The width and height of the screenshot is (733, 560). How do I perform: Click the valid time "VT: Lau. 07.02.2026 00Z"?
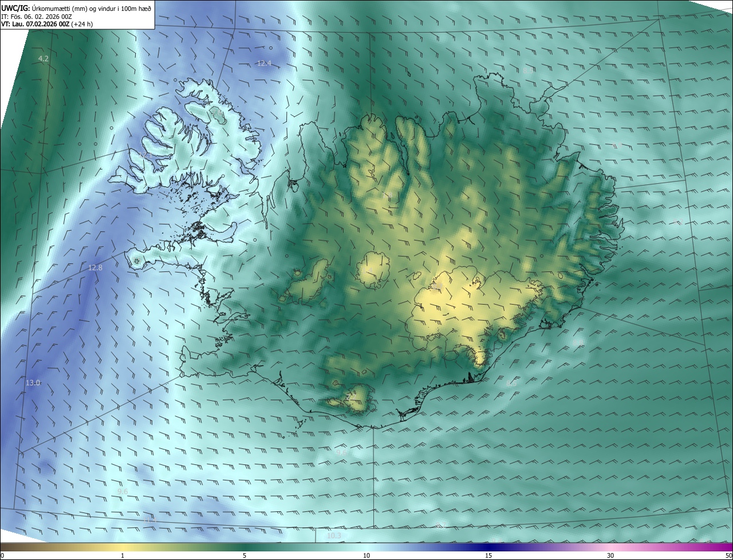tap(35, 24)
